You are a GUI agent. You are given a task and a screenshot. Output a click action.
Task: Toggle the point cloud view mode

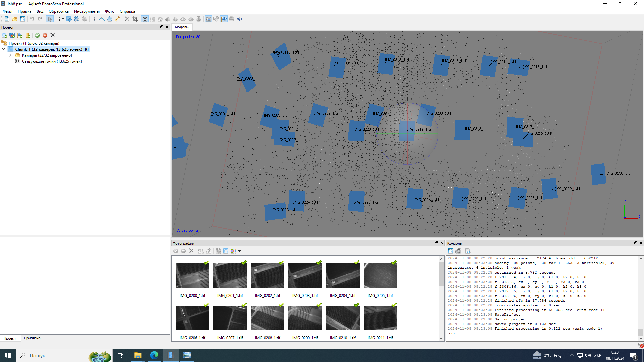tap(145, 19)
